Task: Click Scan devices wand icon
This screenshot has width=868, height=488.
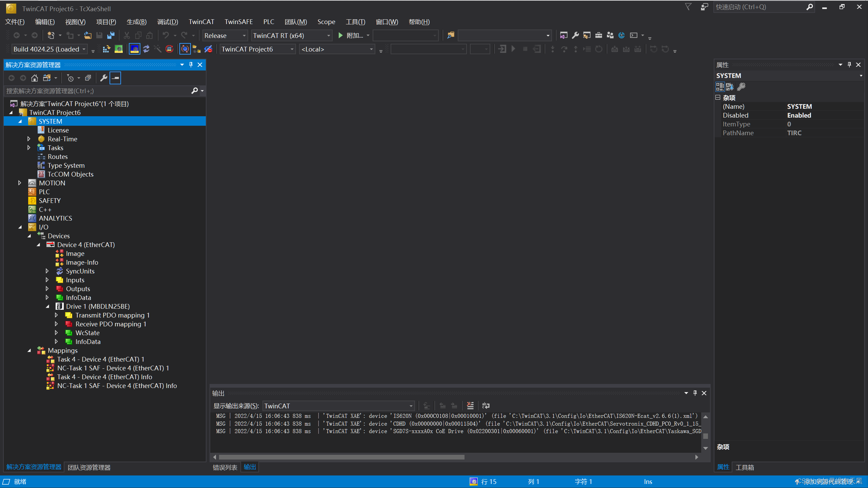Action: pyautogui.click(x=158, y=49)
